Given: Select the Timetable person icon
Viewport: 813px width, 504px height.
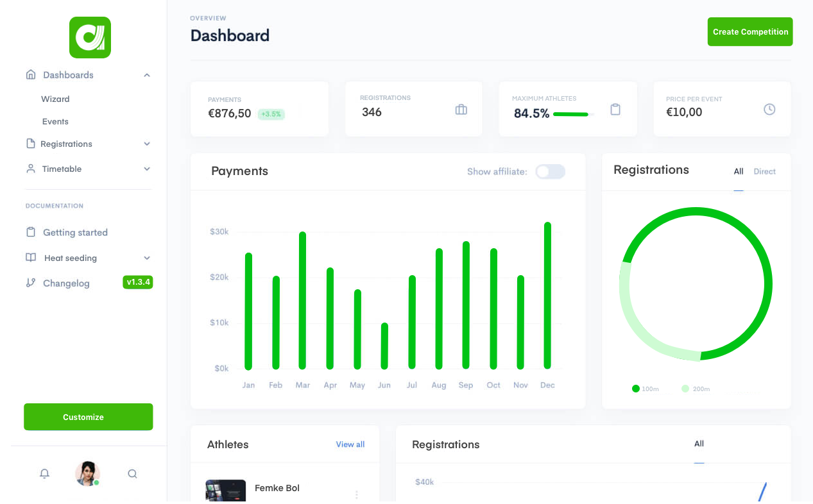Looking at the screenshot, I should 30,169.
